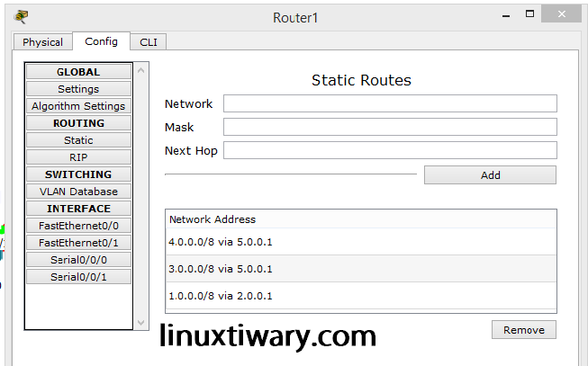This screenshot has height=366, width=588.
Task: Open the VLAN Database section
Action: coord(78,192)
